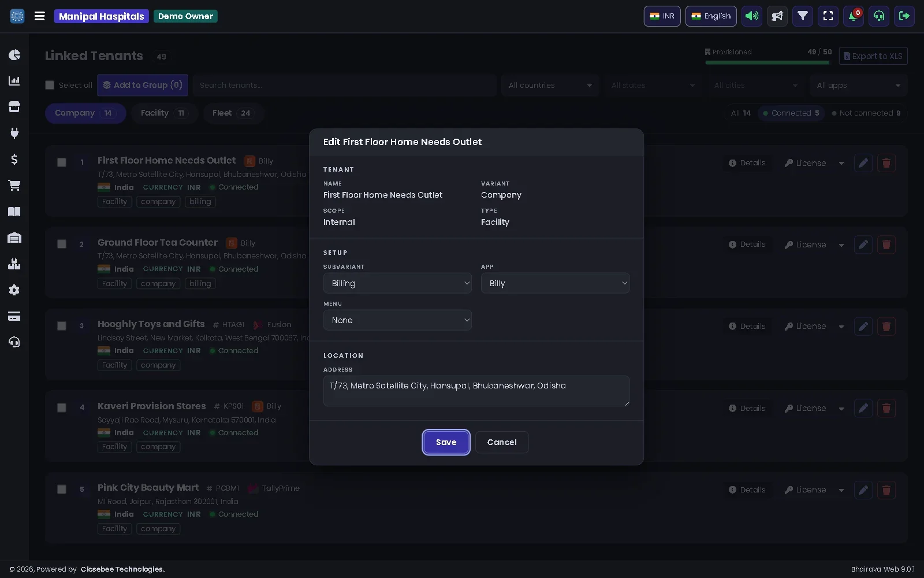Open the settings gear sidebar icon
Screen dimensions: 924x578
tap(14, 290)
